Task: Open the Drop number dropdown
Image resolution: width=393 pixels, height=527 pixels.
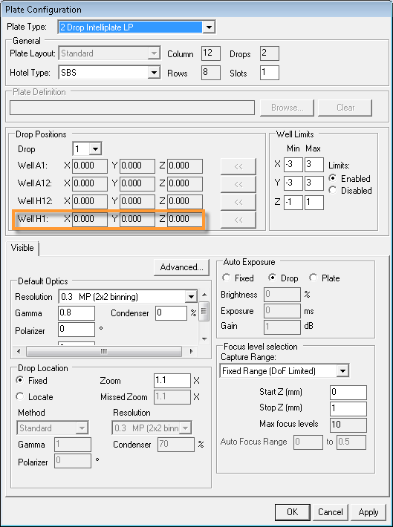Action: tap(95, 149)
